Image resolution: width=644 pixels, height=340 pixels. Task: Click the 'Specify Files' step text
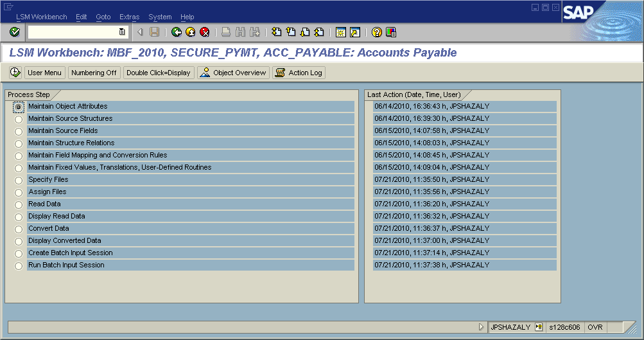tap(48, 180)
